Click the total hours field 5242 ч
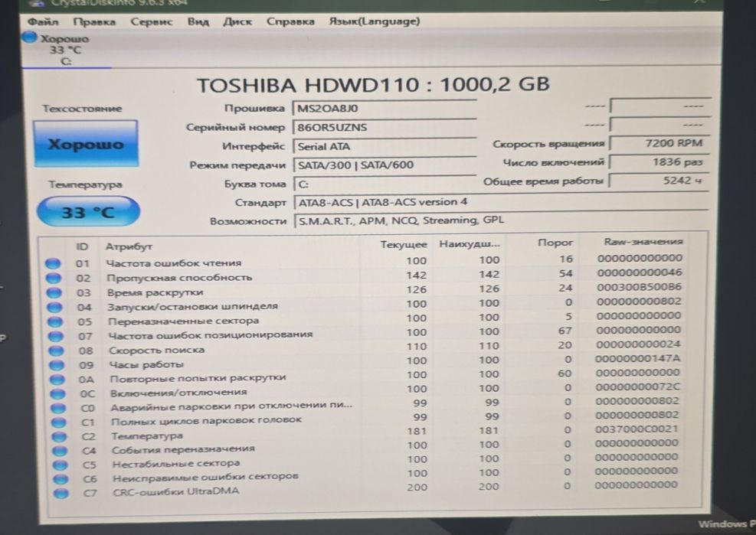756x535 pixels. (659, 181)
